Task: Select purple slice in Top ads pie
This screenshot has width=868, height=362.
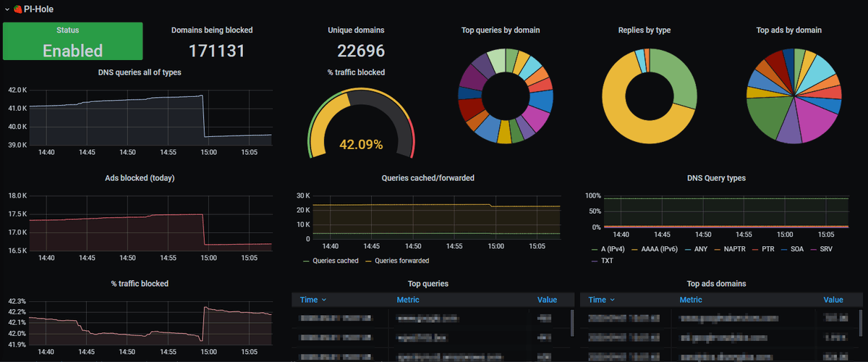Action: [790, 130]
